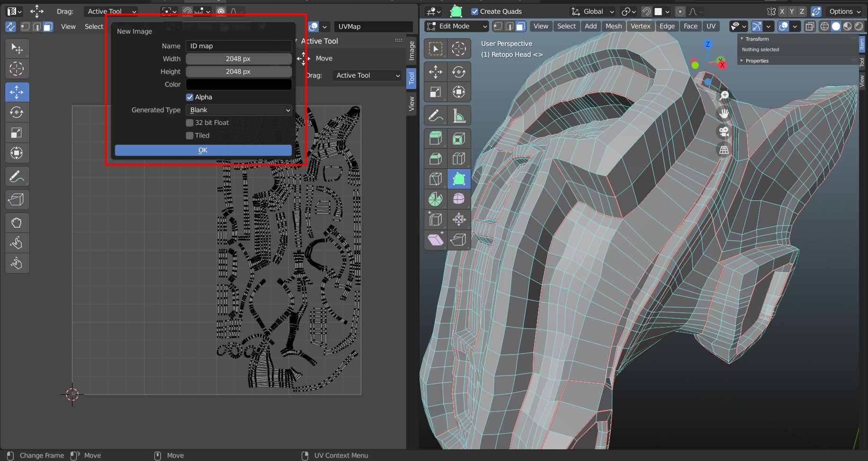Activate the Measure tool in 3D viewport
The height and width of the screenshot is (461, 868).
pos(458,115)
